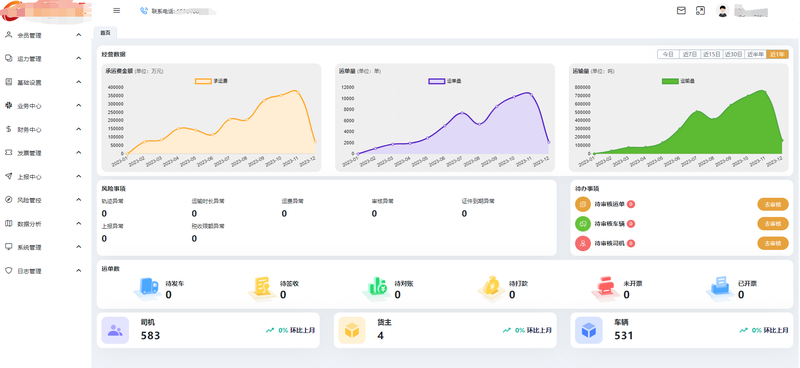Click the 已开票 blue printer icon

click(x=720, y=288)
